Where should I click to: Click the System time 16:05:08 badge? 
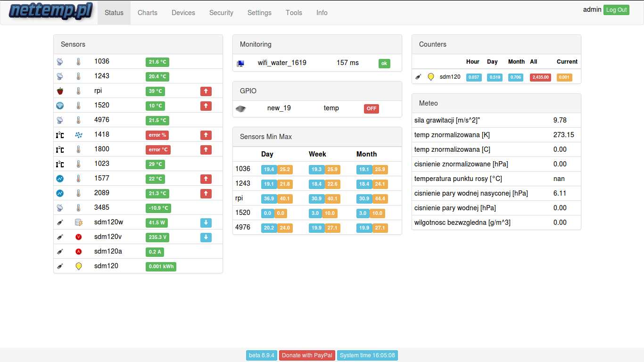pos(367,355)
